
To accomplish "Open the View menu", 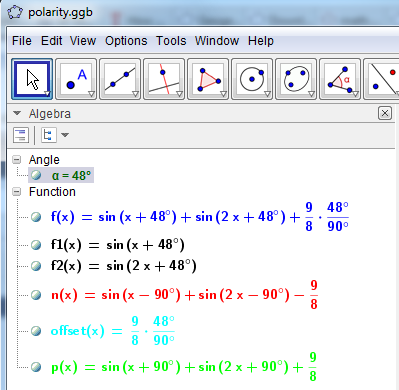I will (x=83, y=41).
